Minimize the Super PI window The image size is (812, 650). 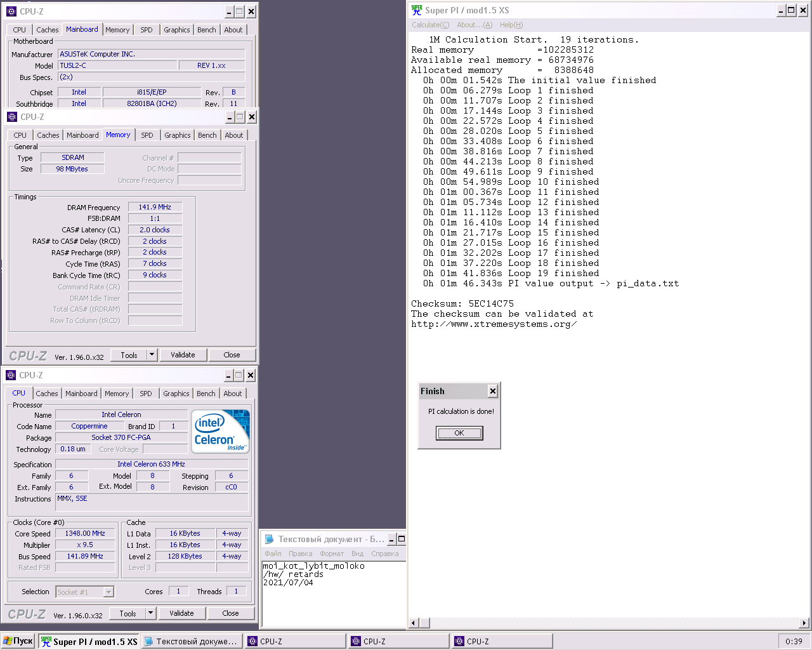782,10
